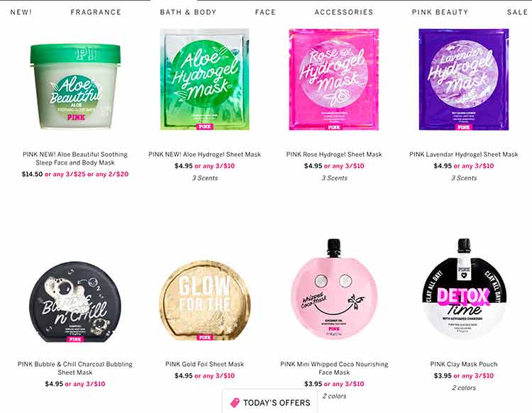Open the Rose Hydrogel Mask pink packet image

pos(334,79)
